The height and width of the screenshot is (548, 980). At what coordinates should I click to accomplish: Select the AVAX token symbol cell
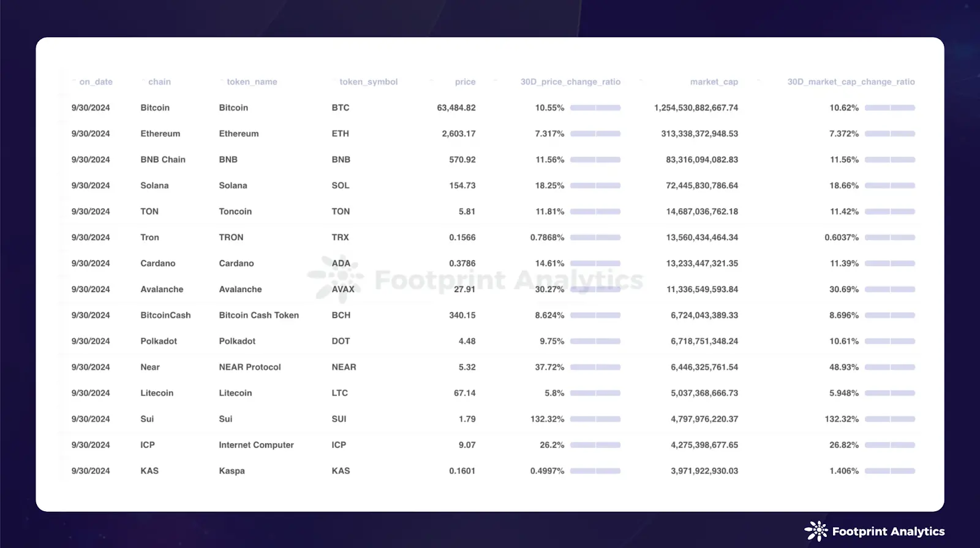(x=343, y=290)
